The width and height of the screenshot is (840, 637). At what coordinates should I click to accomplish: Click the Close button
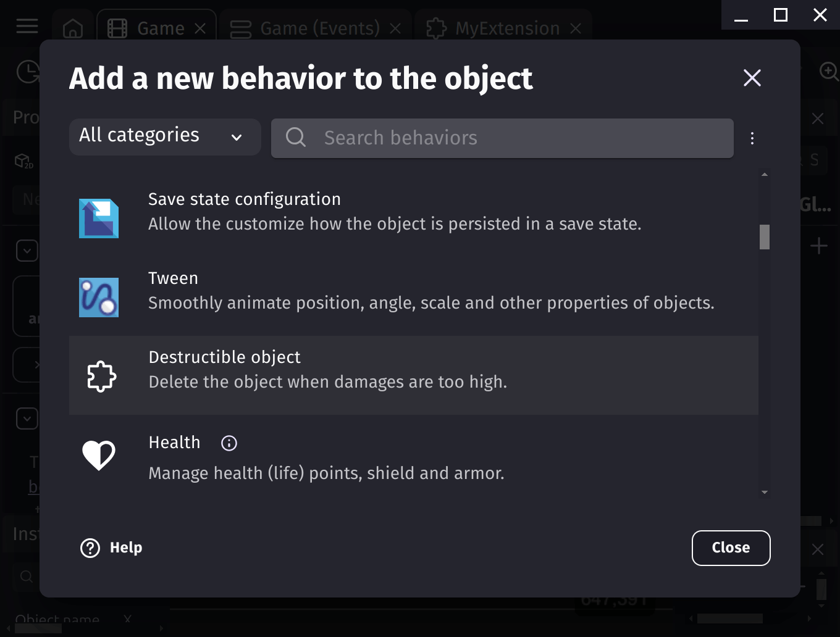pos(731,548)
